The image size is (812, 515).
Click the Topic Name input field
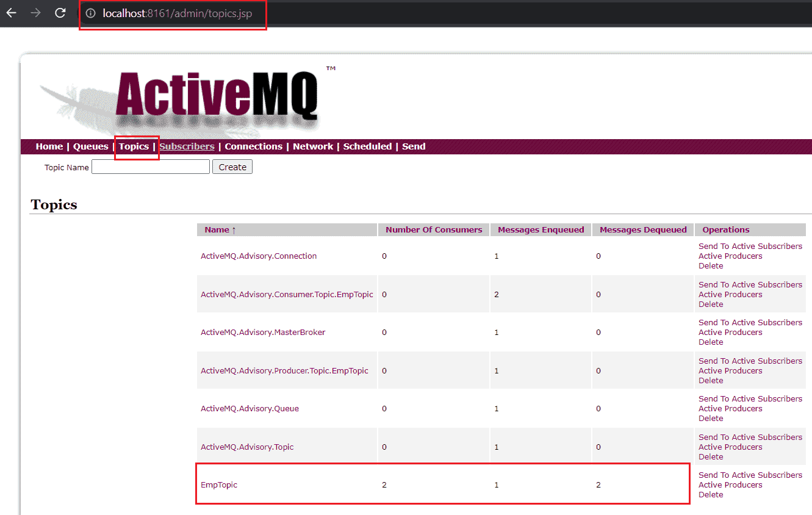(151, 167)
